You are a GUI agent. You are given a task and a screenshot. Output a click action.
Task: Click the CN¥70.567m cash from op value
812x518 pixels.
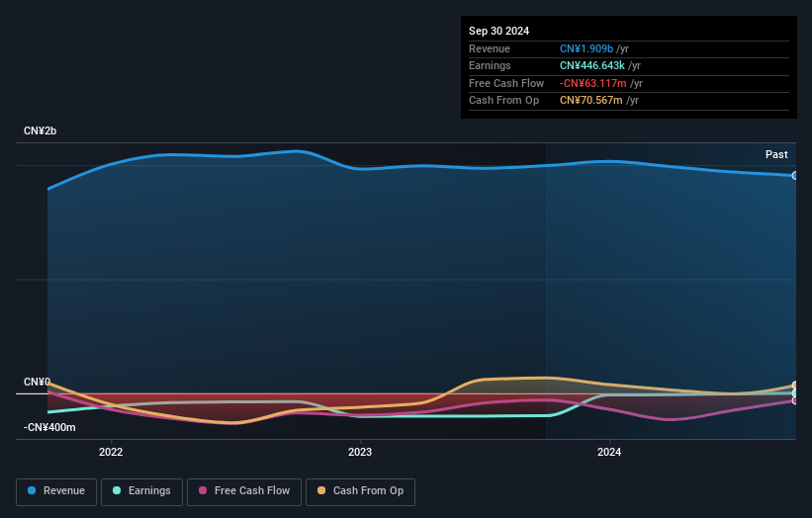[590, 101]
